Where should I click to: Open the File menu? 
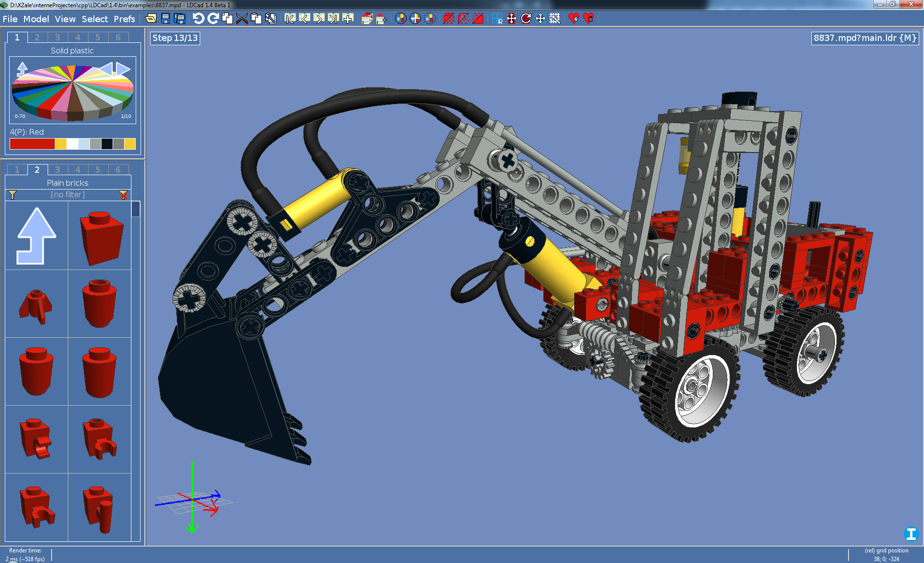(10, 19)
